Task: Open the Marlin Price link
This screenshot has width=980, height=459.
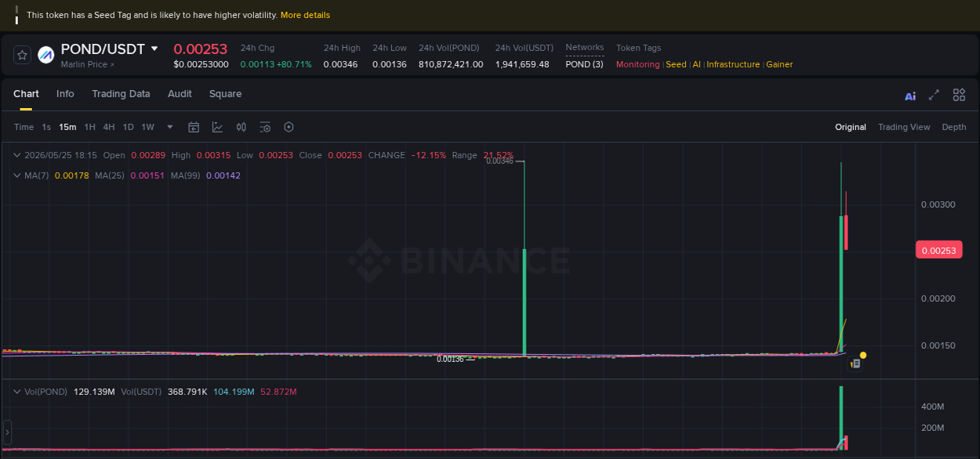Action: click(87, 64)
